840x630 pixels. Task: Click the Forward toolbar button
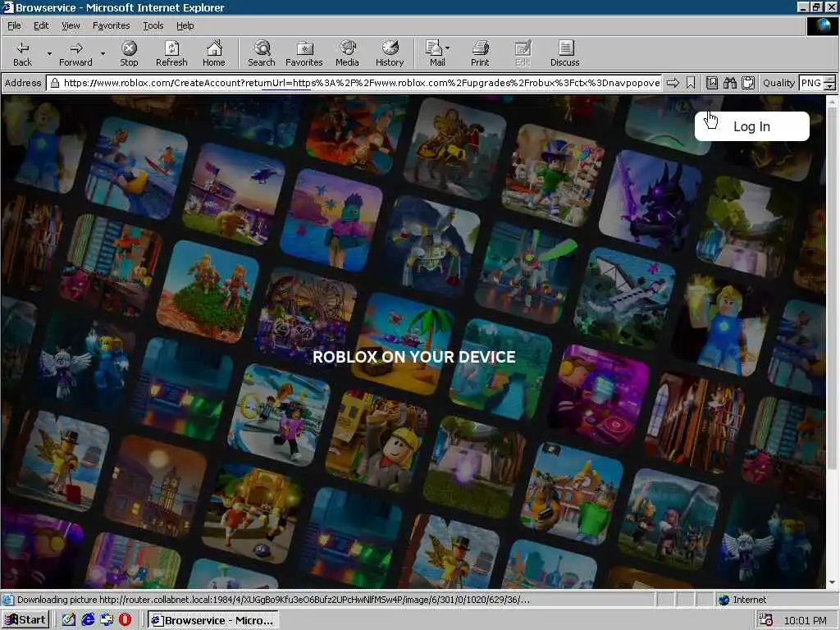pyautogui.click(x=75, y=53)
